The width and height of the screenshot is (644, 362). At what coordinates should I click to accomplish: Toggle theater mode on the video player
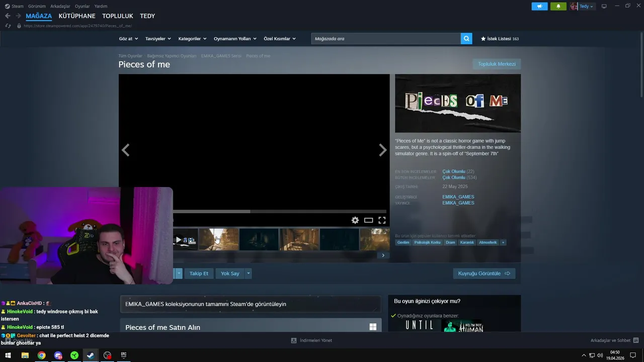368,220
